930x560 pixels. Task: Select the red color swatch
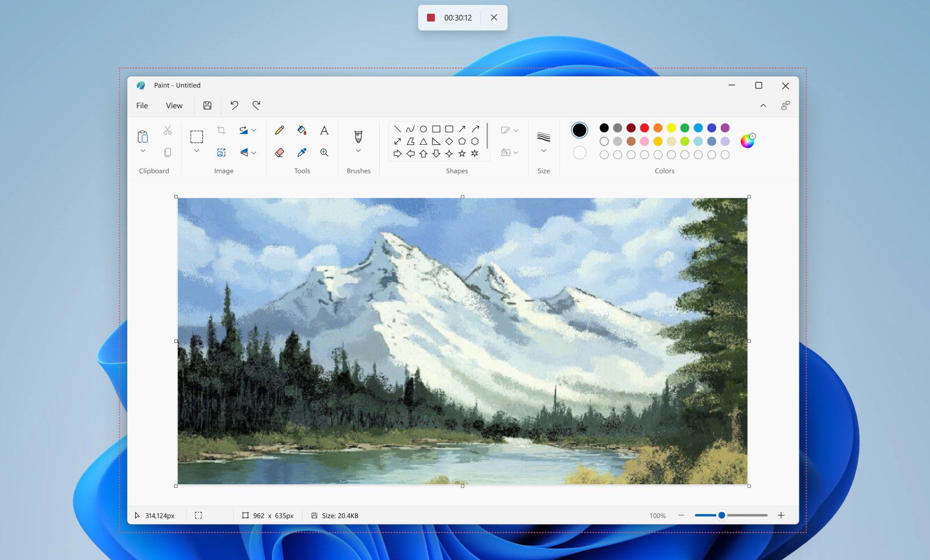point(644,128)
